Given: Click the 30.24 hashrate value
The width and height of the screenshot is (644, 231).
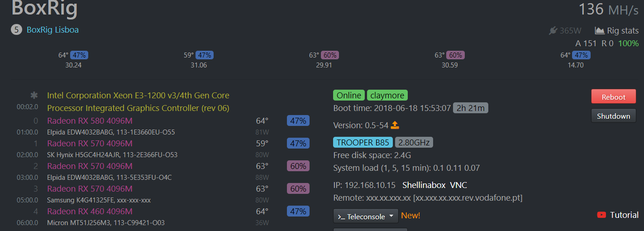Looking at the screenshot, I should pyautogui.click(x=73, y=65).
